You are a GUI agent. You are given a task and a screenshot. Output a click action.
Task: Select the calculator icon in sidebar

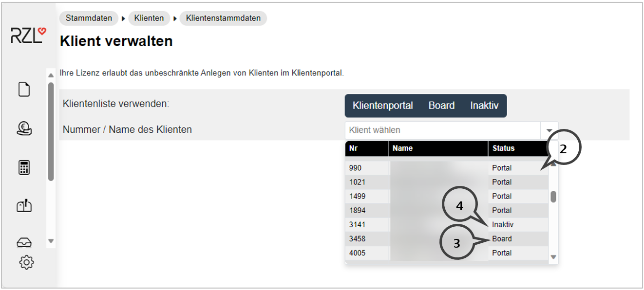[24, 168]
